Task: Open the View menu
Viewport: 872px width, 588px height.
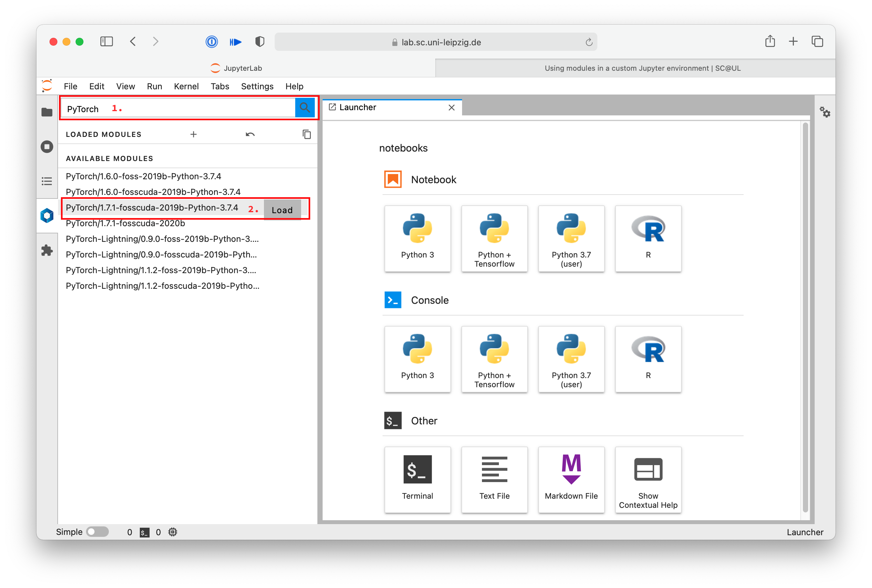Action: (x=125, y=86)
